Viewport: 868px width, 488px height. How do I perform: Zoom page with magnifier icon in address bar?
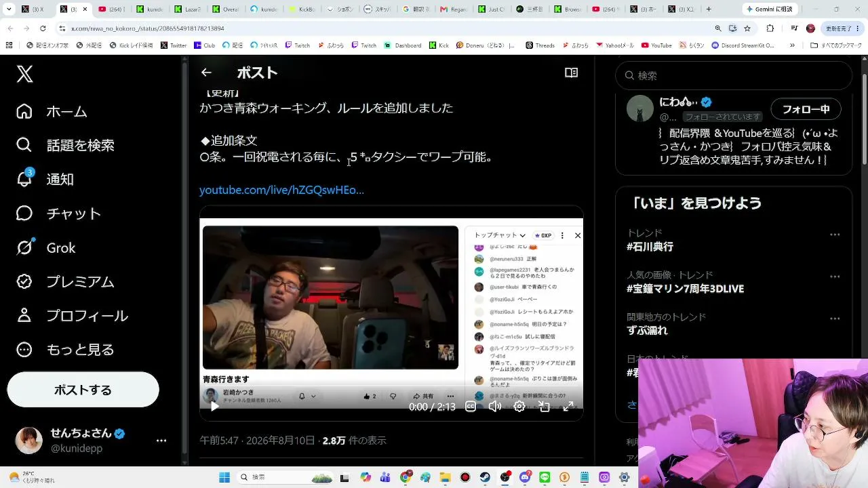(717, 28)
